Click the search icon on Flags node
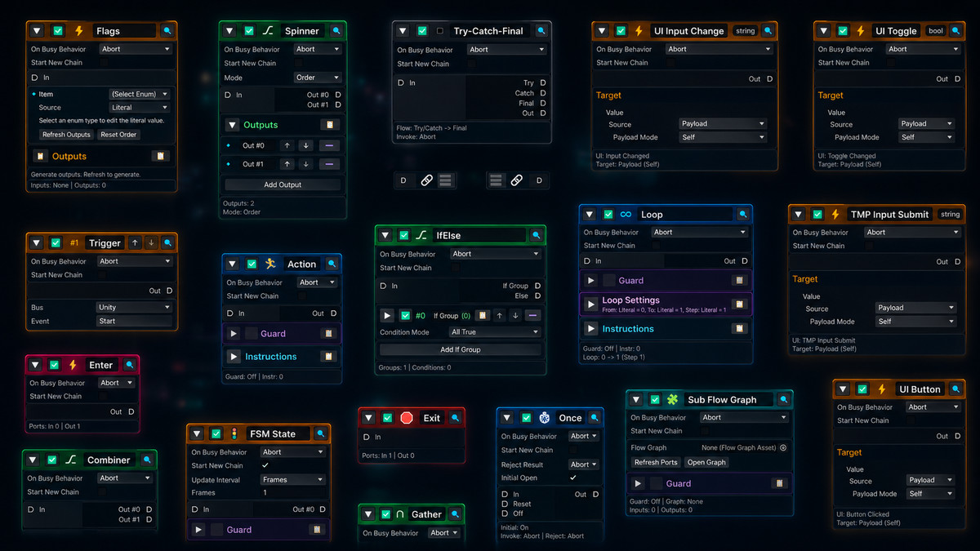The width and height of the screenshot is (980, 551). 167,31
